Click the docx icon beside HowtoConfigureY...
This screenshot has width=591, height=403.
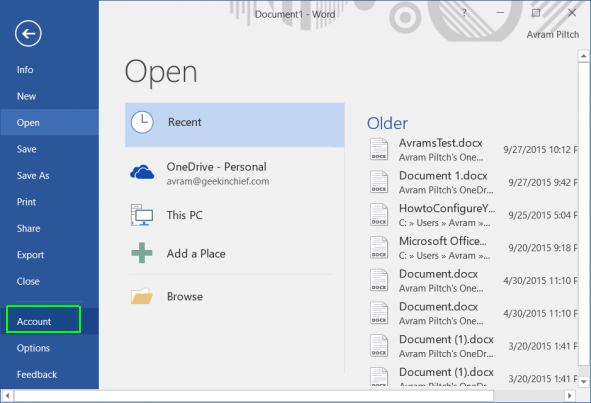[x=379, y=215]
